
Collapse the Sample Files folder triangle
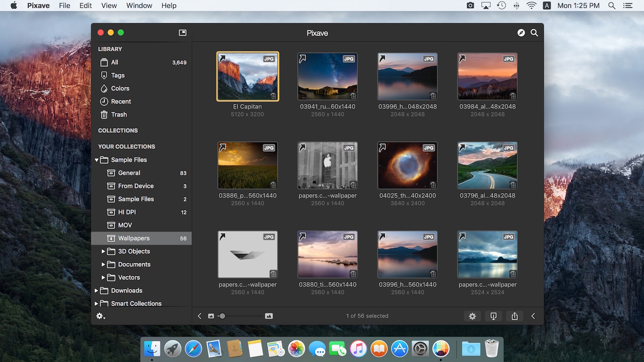click(97, 160)
